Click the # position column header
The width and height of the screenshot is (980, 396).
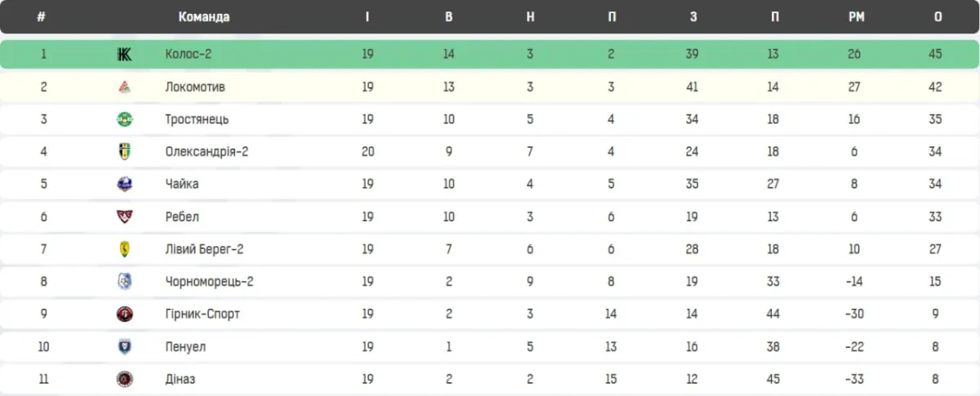pyautogui.click(x=41, y=17)
